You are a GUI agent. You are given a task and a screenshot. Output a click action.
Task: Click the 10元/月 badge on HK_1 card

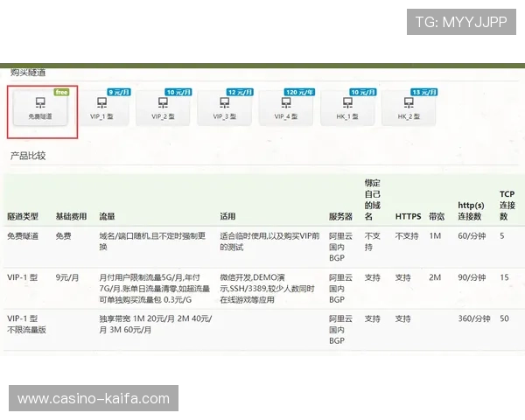[x=363, y=92]
